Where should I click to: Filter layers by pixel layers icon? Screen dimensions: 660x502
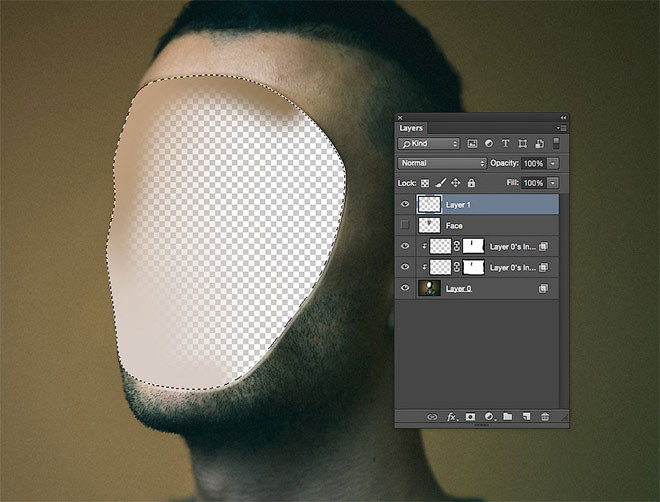tap(472, 143)
